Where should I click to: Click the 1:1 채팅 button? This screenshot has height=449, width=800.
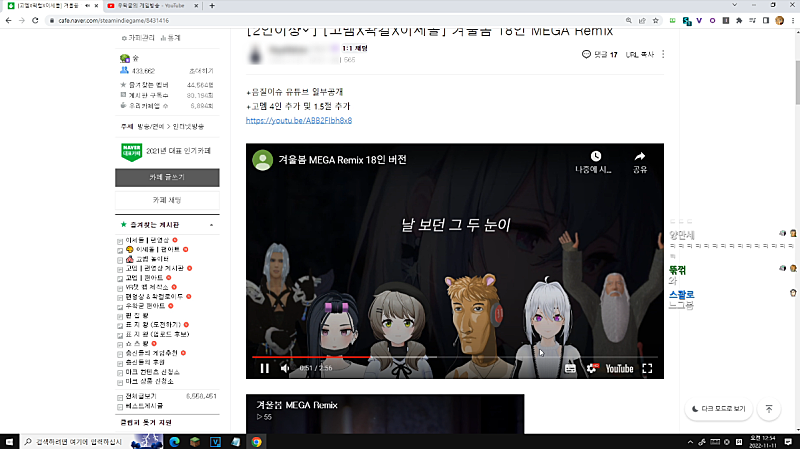coord(355,48)
